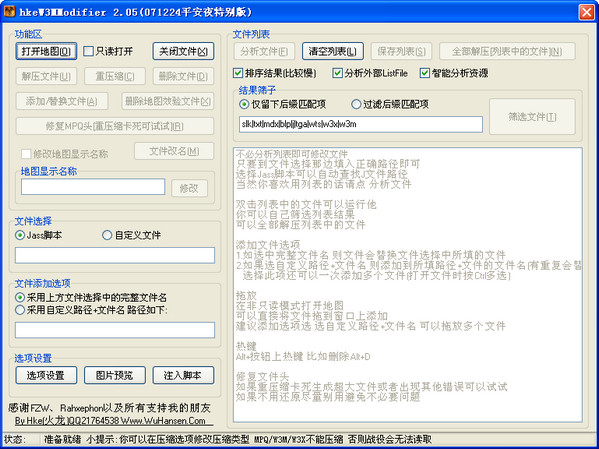This screenshot has width=599, height=449.
Task: Close the hkeW3MModifier window
Action: [586, 12]
